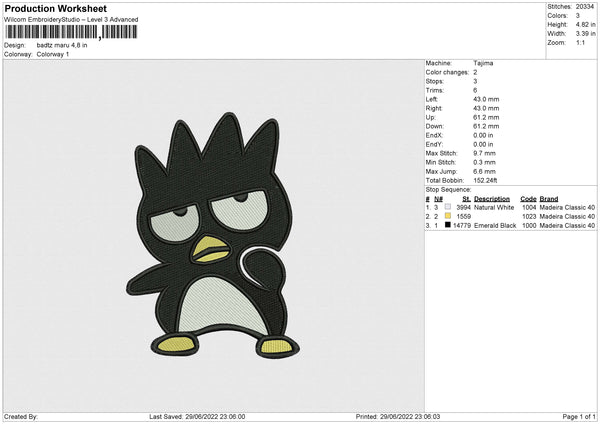Image resolution: width=600 pixels, height=424 pixels.
Task: Click the Height value 4.82 in
Action: [585, 24]
